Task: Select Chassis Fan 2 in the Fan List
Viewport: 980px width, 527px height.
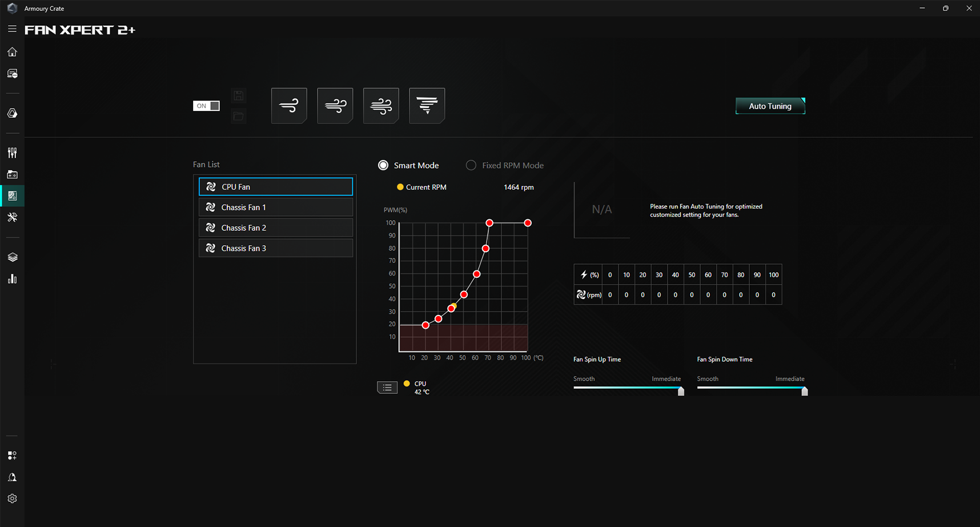Action: (x=276, y=228)
